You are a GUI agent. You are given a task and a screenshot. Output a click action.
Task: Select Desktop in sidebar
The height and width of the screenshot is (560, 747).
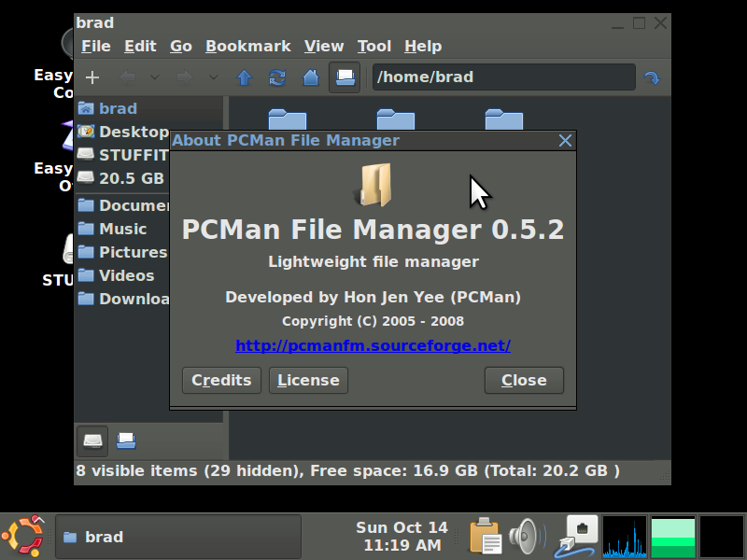point(123,132)
